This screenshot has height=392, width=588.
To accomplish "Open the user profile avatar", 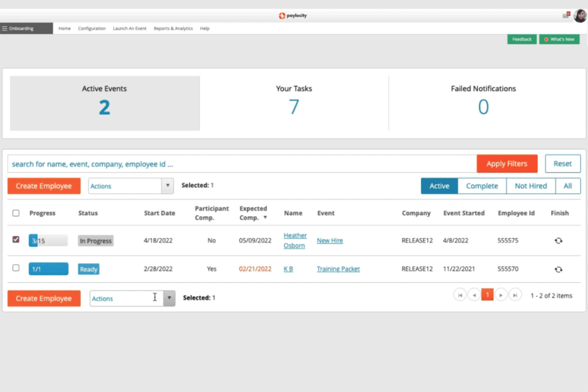I will click(580, 16).
